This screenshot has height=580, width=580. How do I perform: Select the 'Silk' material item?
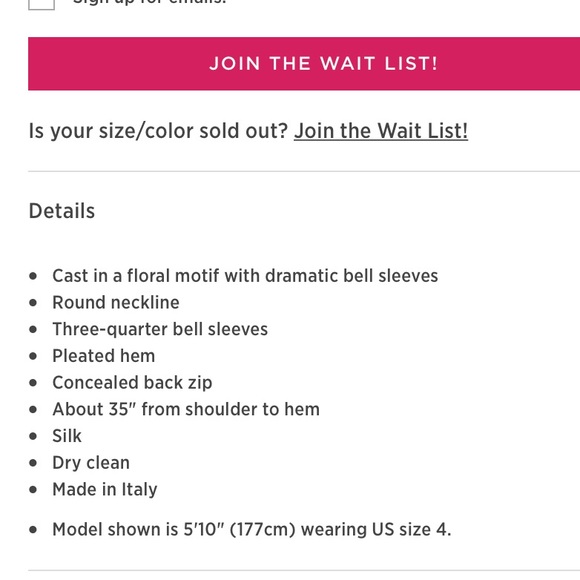pyautogui.click(x=67, y=436)
